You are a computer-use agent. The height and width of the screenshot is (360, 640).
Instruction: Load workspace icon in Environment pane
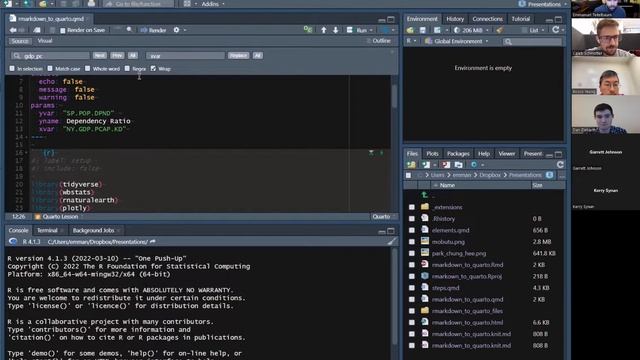410,30
